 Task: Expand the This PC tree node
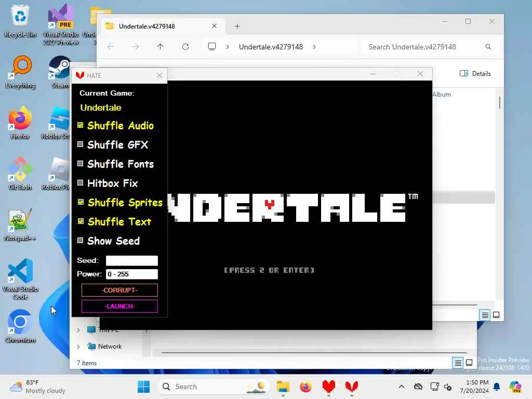[78, 330]
